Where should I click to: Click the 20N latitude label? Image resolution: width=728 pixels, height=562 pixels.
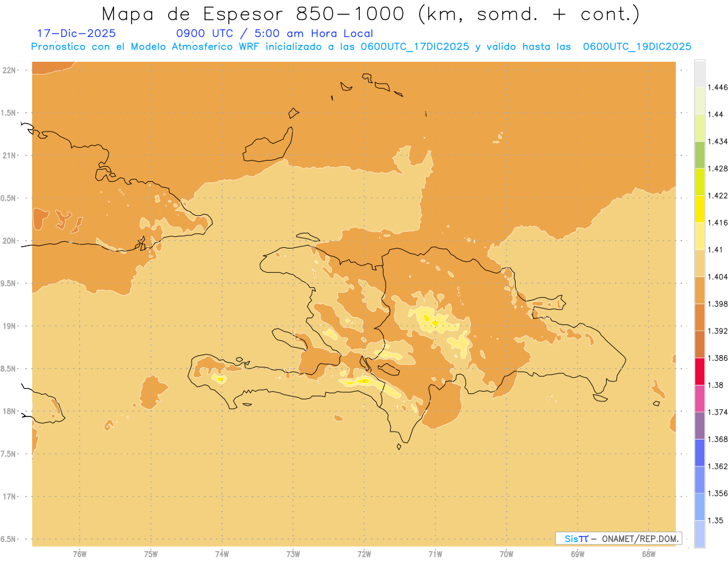pyautogui.click(x=10, y=241)
